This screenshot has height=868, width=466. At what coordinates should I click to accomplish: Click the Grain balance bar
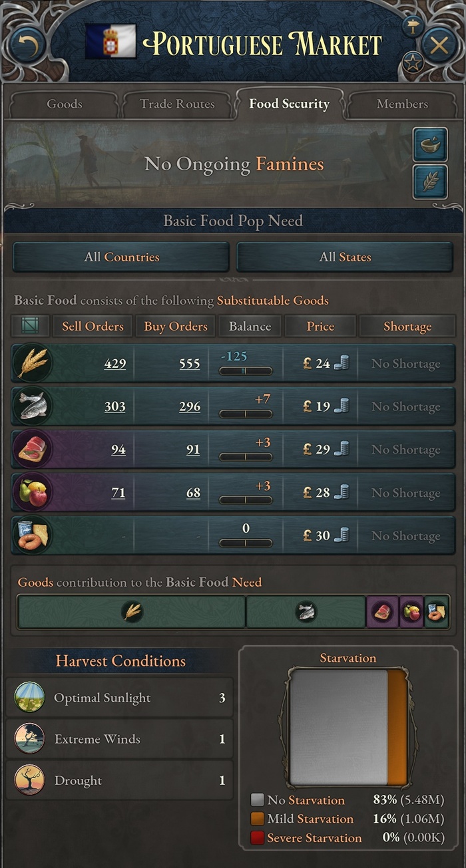pos(246,370)
